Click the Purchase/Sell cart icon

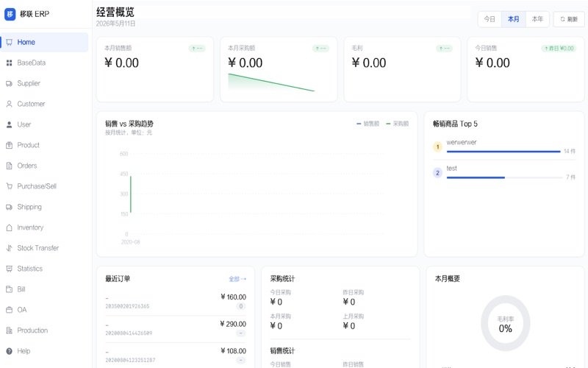[x=9, y=186]
